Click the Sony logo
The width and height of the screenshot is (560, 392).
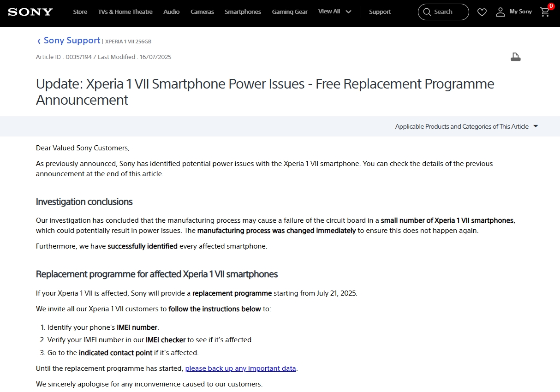tap(30, 12)
